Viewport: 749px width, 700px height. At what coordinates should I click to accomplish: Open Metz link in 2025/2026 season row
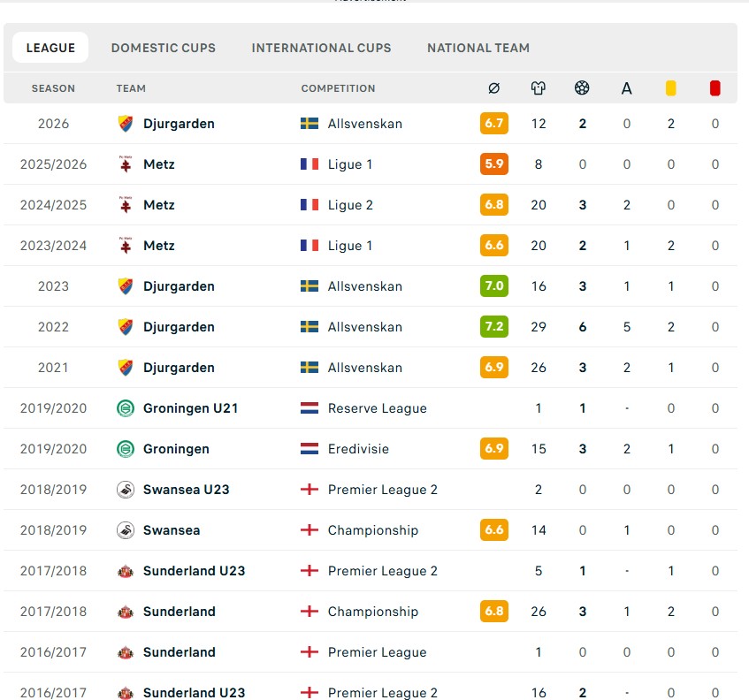point(159,164)
